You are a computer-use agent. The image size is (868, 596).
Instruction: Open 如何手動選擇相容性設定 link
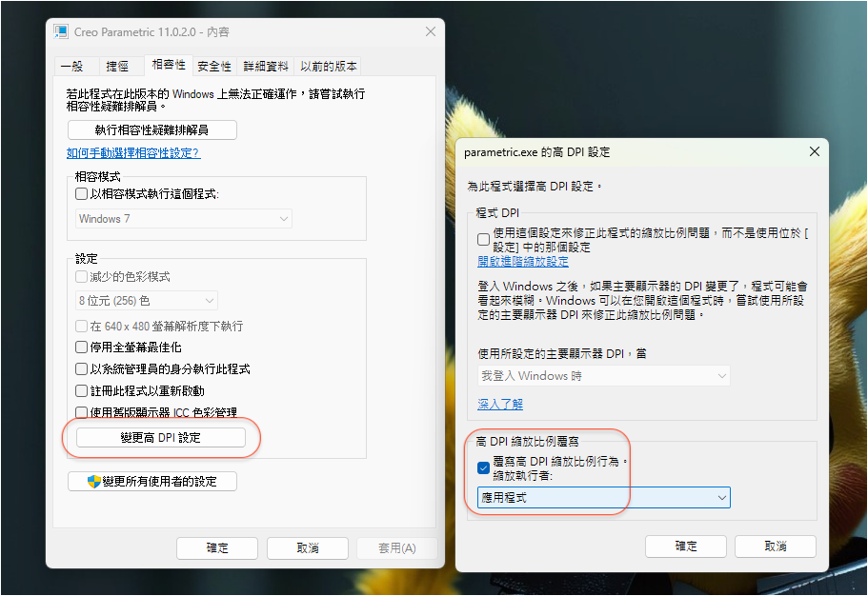(x=133, y=153)
